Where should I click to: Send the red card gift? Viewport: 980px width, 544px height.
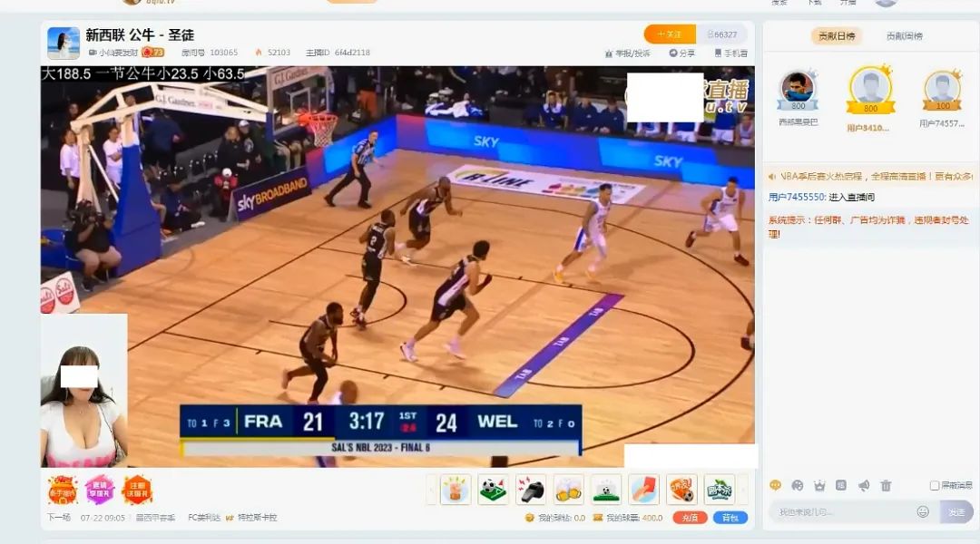(x=643, y=490)
